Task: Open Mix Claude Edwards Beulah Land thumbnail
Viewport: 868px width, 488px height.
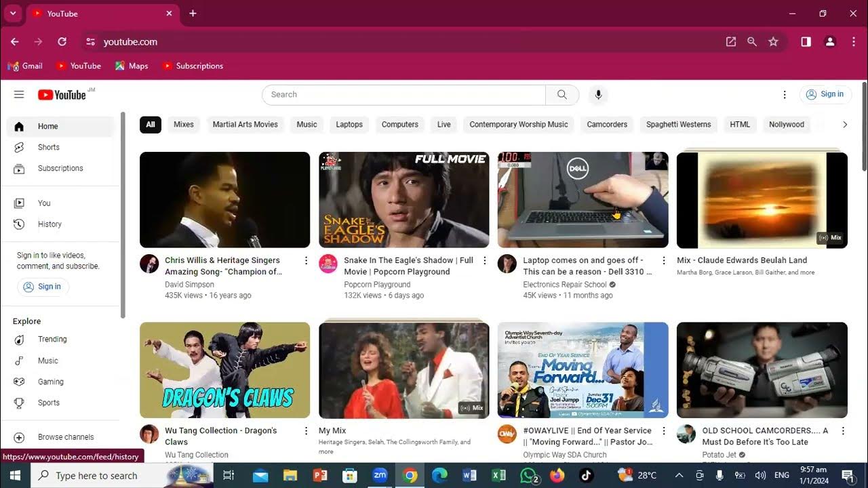Action: [762, 200]
